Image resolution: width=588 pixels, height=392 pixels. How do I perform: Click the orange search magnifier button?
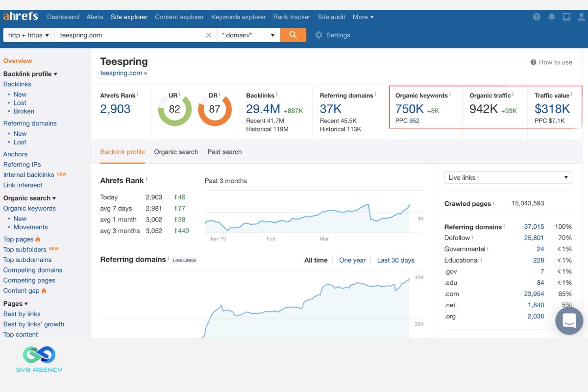pyautogui.click(x=293, y=35)
